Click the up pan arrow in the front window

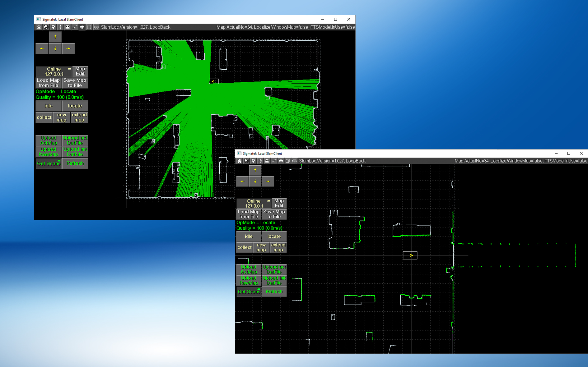coord(255,170)
